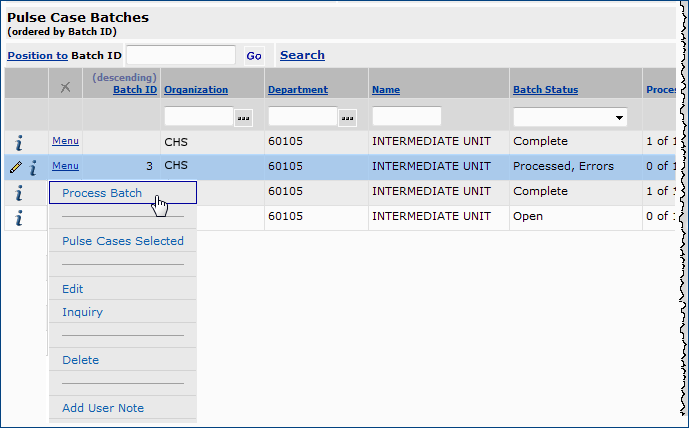The image size is (689, 428).
Task: Open Organization filter lookup ellipsis button
Action: point(243,117)
